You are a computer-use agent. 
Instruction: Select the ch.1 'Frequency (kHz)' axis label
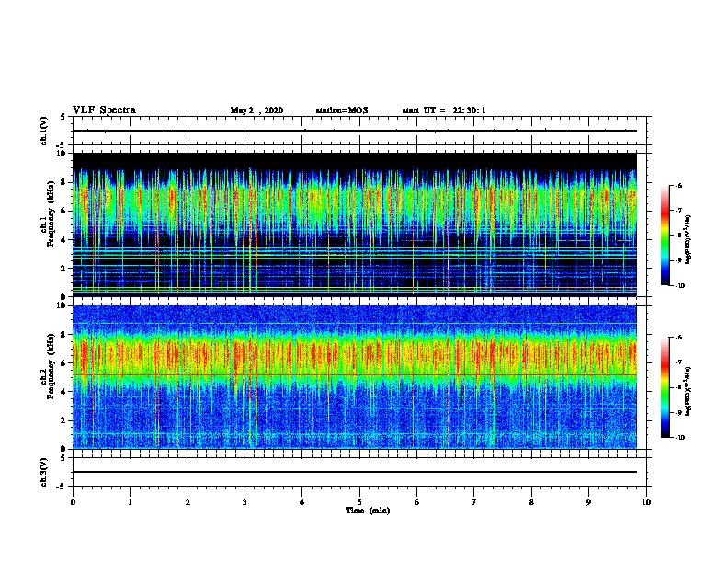(x=51, y=214)
